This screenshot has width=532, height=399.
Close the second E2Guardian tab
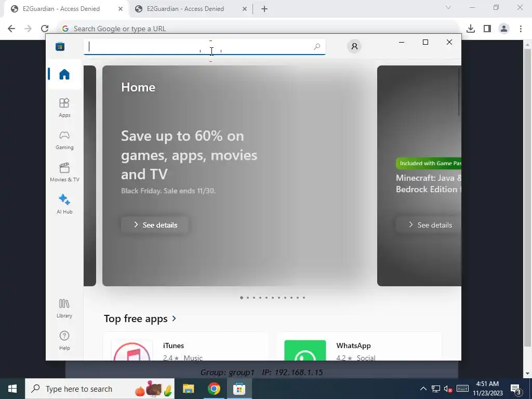[x=245, y=9]
